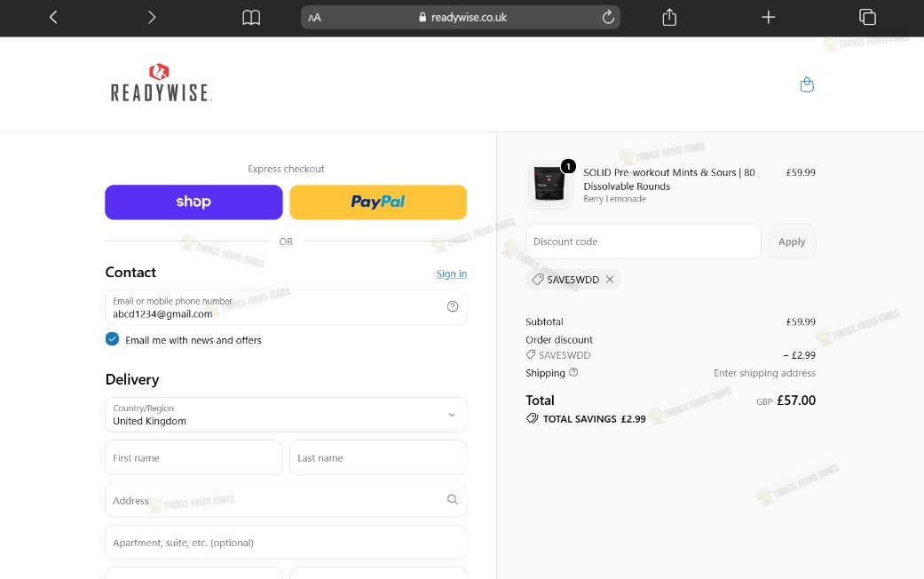Uncheck Email me with news and offers
This screenshot has width=924, height=579.
112,339
